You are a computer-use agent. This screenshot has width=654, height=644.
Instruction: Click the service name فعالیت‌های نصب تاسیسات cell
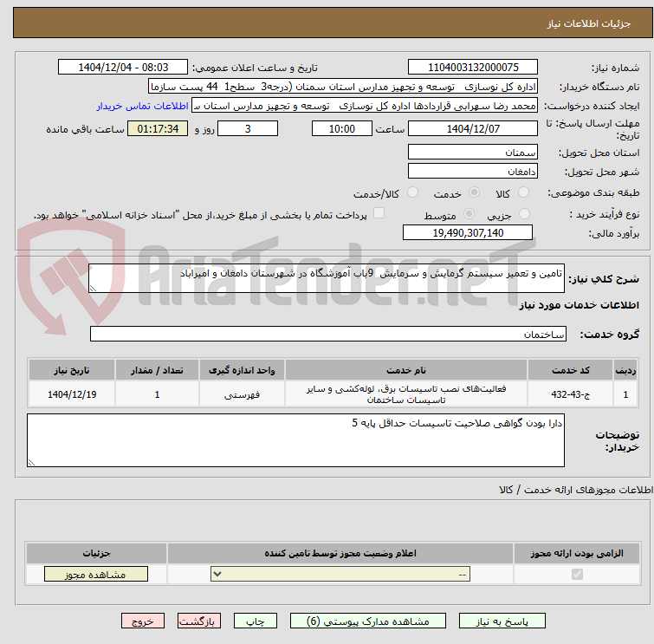point(406,394)
